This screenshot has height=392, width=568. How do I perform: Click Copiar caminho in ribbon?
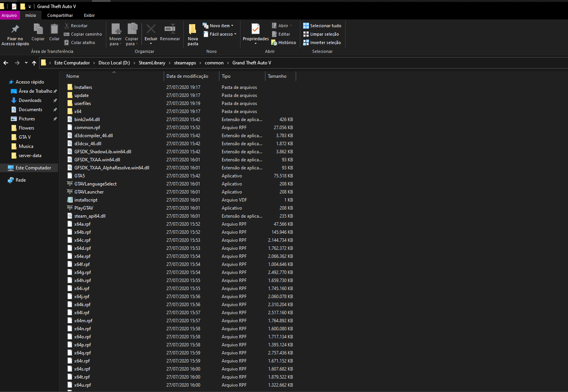point(83,34)
